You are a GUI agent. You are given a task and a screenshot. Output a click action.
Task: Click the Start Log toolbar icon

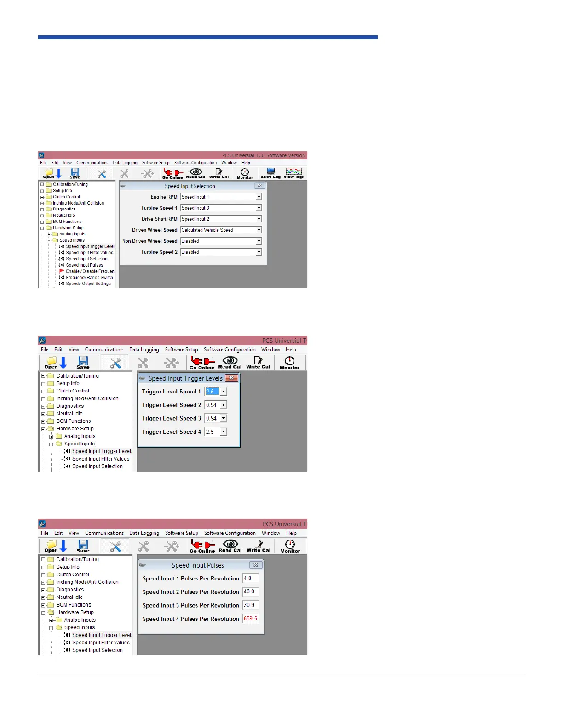pyautogui.click(x=270, y=173)
